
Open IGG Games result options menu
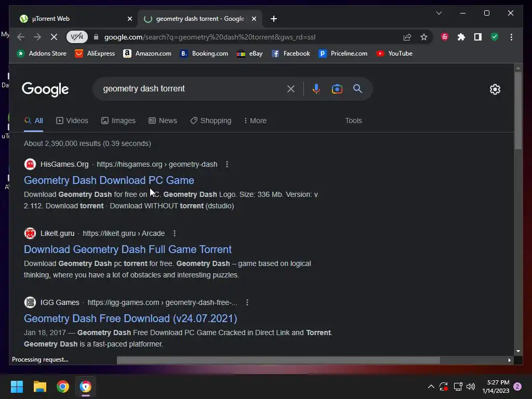pos(247,303)
